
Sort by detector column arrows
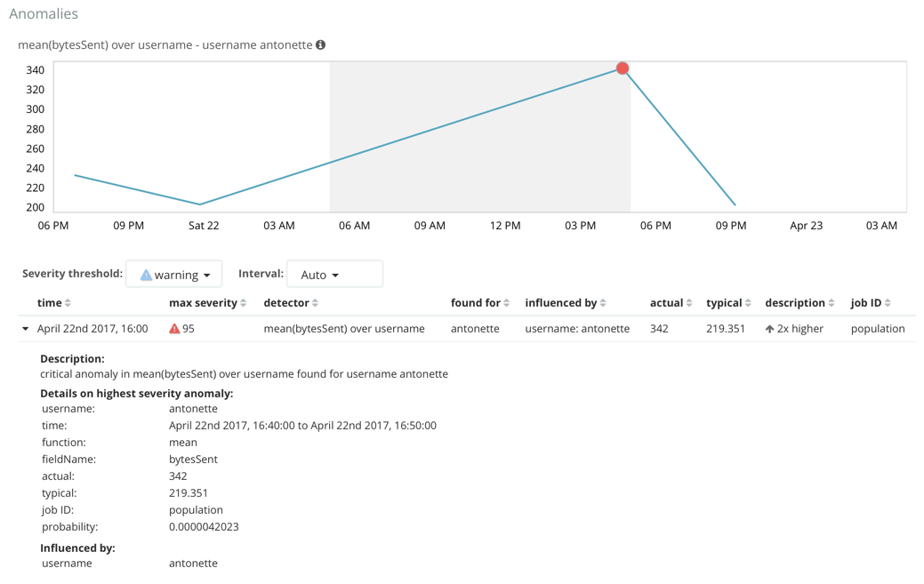315,303
